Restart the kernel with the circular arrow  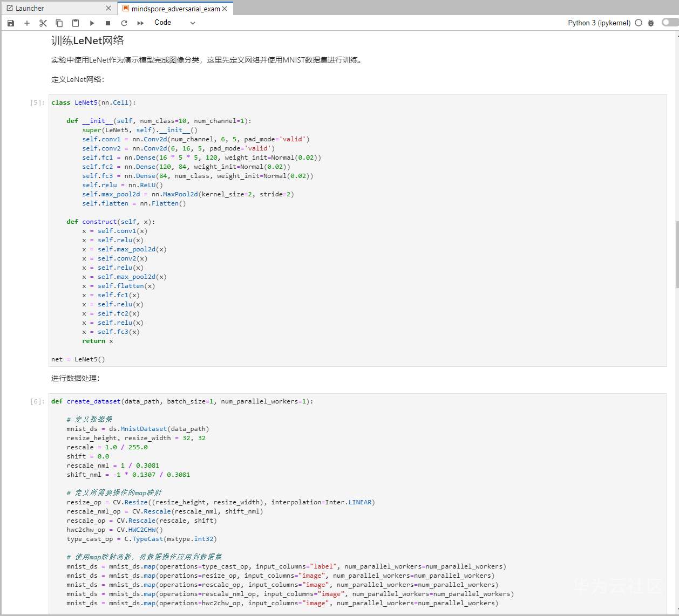[x=124, y=23]
